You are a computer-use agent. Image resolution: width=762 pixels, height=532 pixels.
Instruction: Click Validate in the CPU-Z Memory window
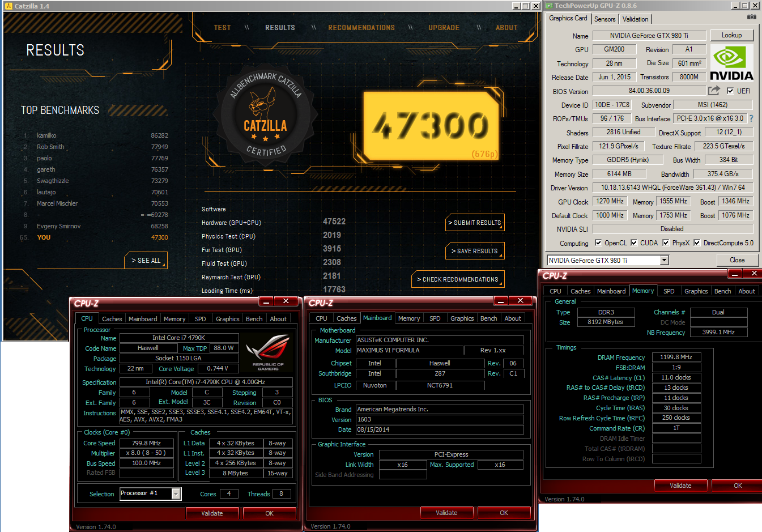pyautogui.click(x=680, y=486)
